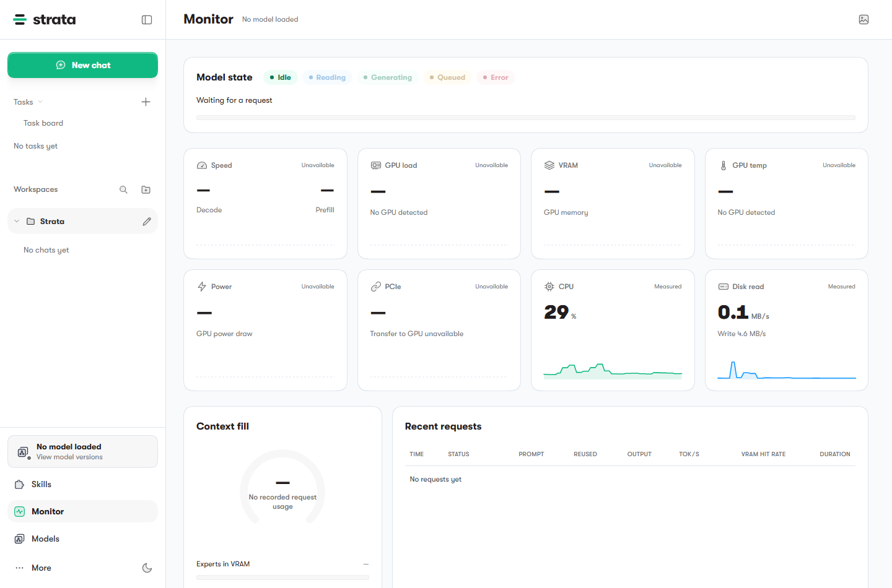The image size is (892, 588).
Task: Open the No model loaded card
Action: pyautogui.click(x=82, y=452)
